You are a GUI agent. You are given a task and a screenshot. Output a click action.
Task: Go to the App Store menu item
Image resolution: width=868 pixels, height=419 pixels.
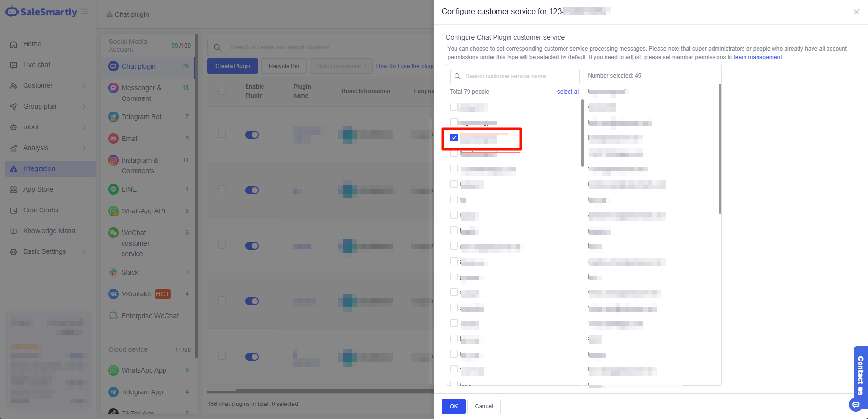pos(38,189)
